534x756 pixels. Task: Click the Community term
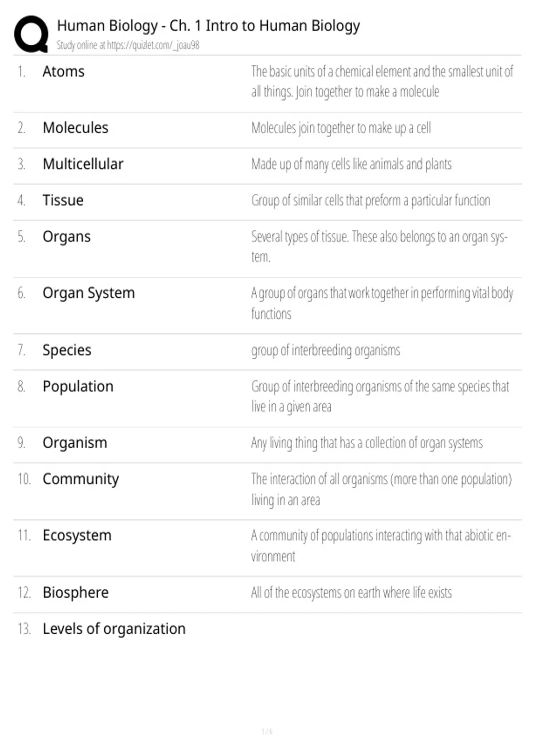81,479
